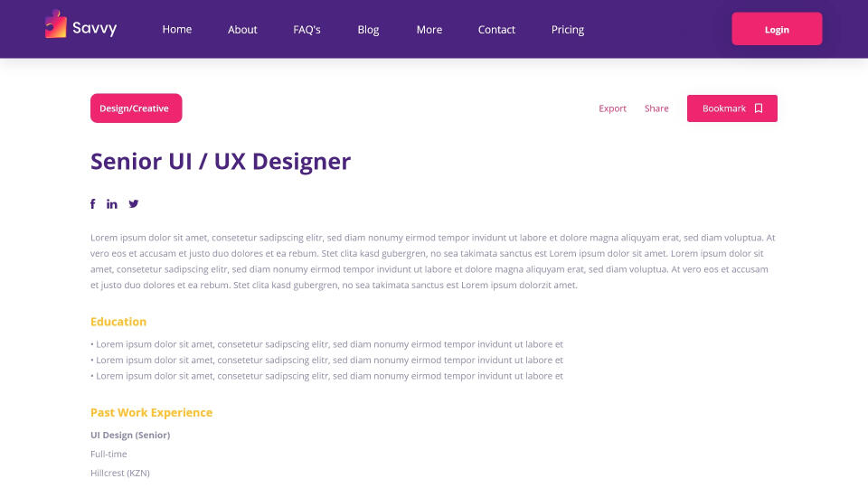Share via the LinkedIn icon
The width and height of the screenshot is (868, 488).
pos(112,204)
